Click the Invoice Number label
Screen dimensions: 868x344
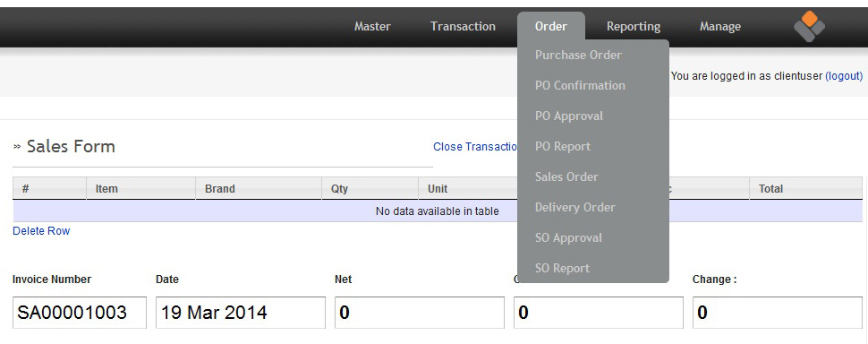pos(52,279)
